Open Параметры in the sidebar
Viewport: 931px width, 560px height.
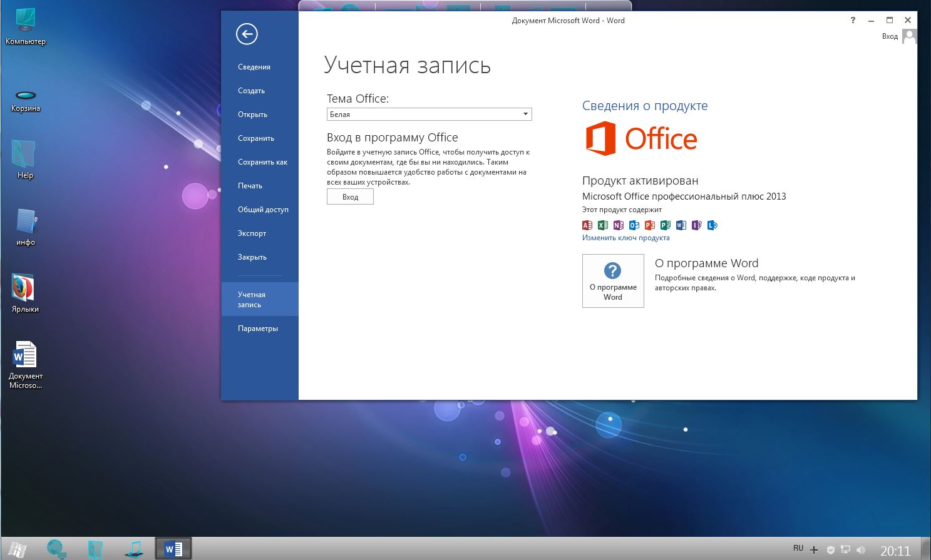258,328
